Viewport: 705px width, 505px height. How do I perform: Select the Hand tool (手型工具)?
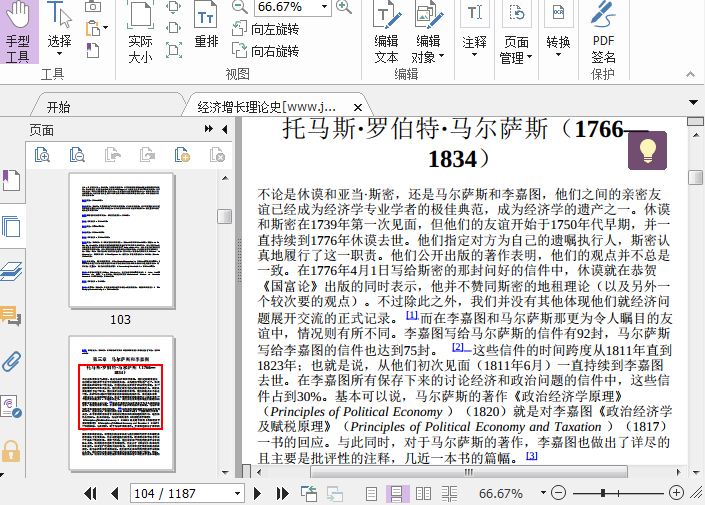click(19, 31)
